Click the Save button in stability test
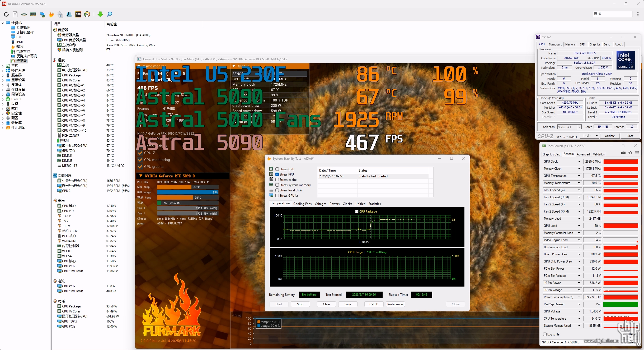Viewport: 644px width, 350px height. 348,304
